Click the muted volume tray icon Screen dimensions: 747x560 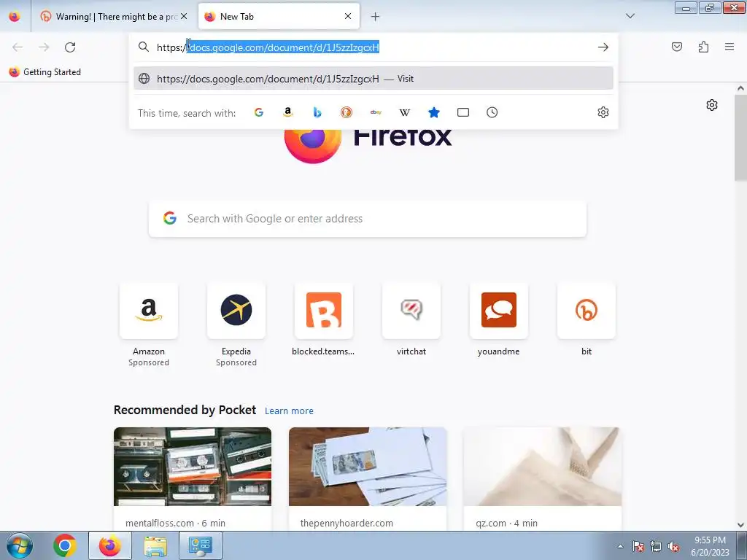[x=673, y=547]
